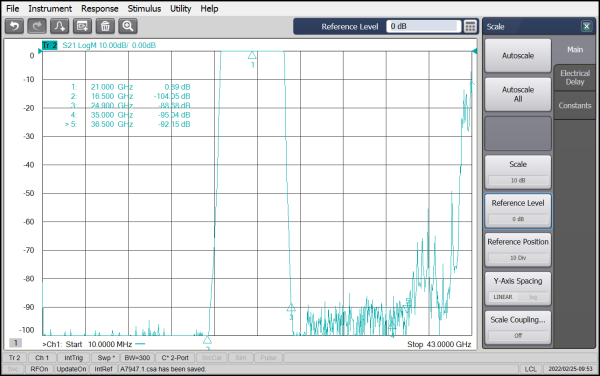Image resolution: width=600 pixels, height=376 pixels.
Task: Select marker 1 triangle on trace
Action: click(252, 55)
